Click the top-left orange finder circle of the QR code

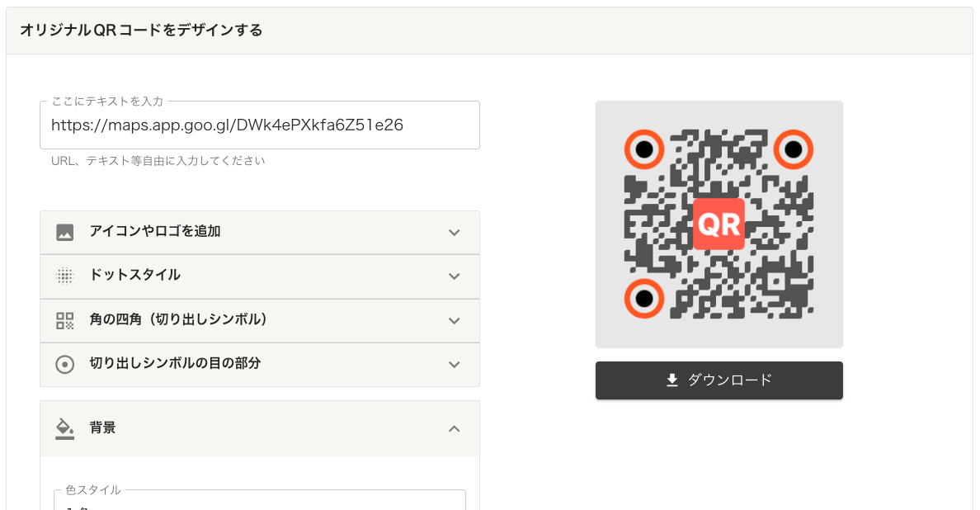[644, 149]
